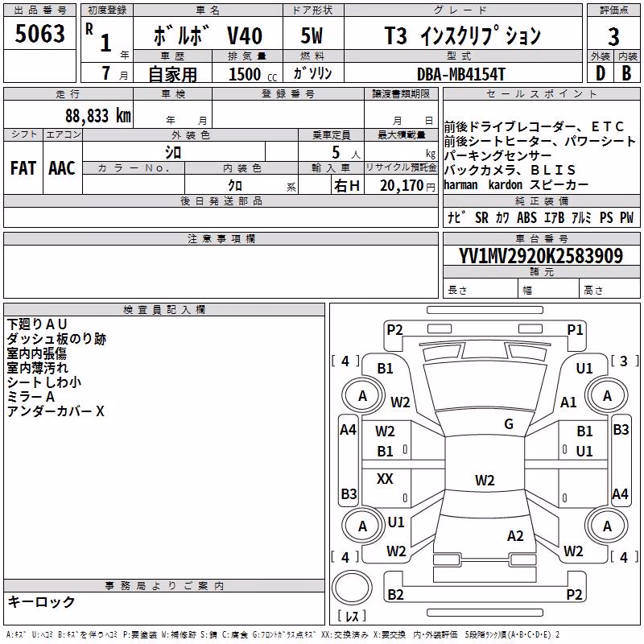Select the A1 mark on the diagram
Viewport: 644px width, 644px height.
pos(568,402)
